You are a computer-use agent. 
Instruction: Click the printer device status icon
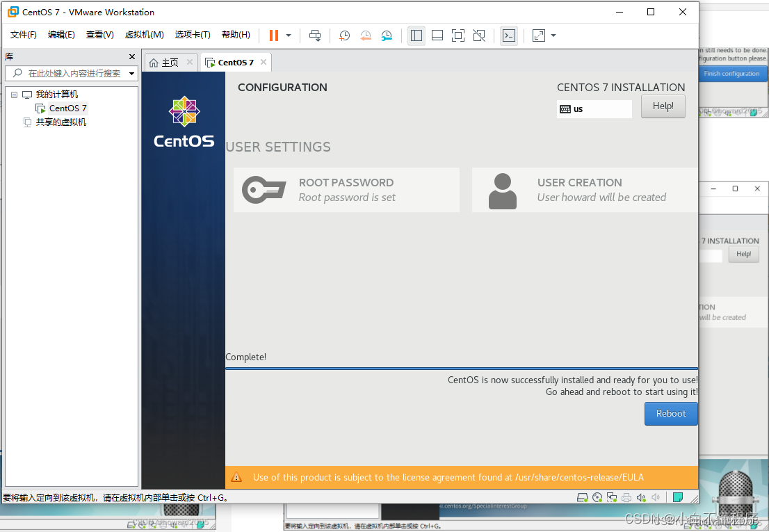pos(626,498)
